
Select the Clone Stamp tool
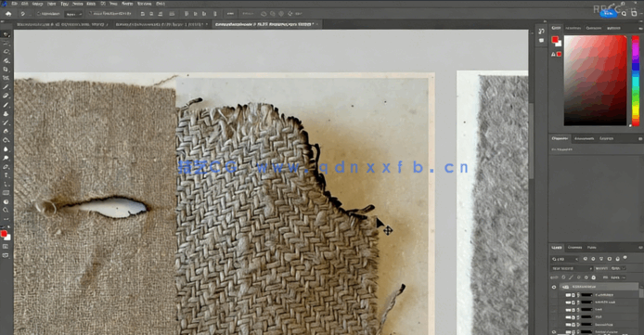coord(6,114)
